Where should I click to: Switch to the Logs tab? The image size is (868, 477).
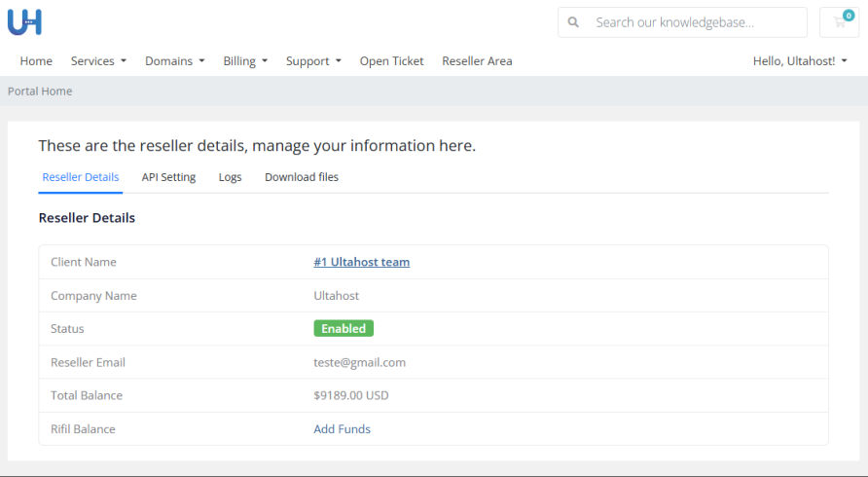click(x=230, y=177)
